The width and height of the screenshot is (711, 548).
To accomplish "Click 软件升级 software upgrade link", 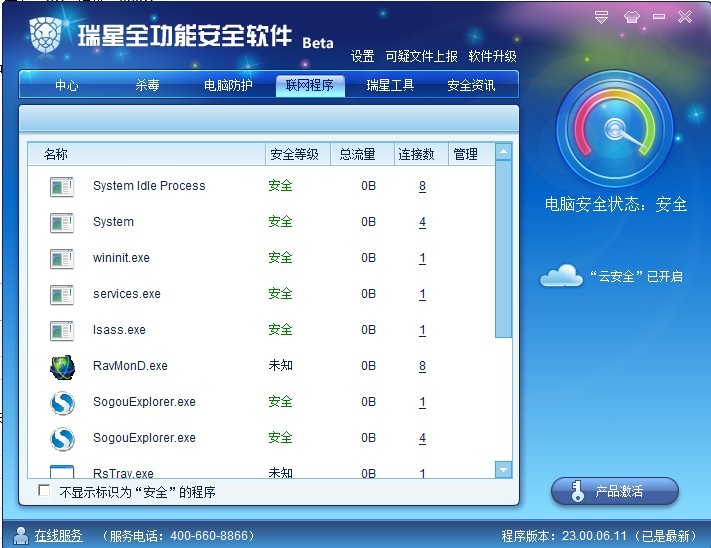I will tap(492, 56).
